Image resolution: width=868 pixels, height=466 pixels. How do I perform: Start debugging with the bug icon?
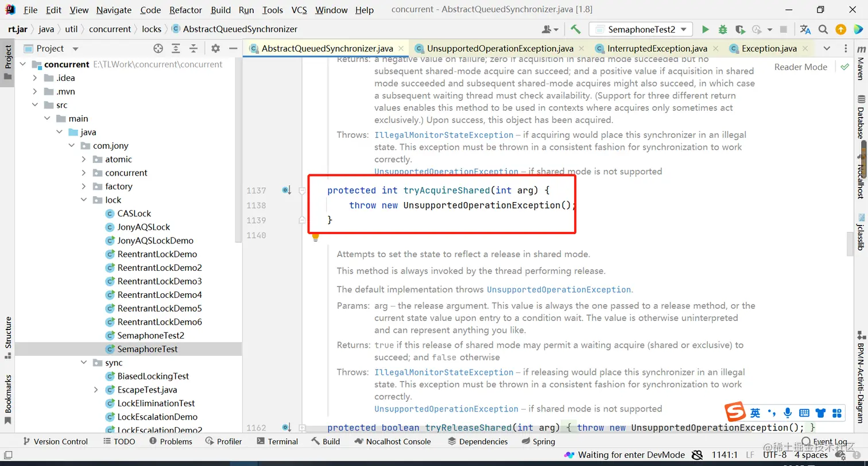pyautogui.click(x=723, y=29)
